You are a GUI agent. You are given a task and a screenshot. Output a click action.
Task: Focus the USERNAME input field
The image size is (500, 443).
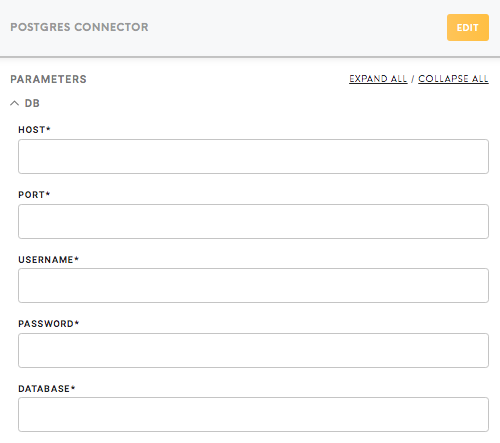[x=253, y=285]
